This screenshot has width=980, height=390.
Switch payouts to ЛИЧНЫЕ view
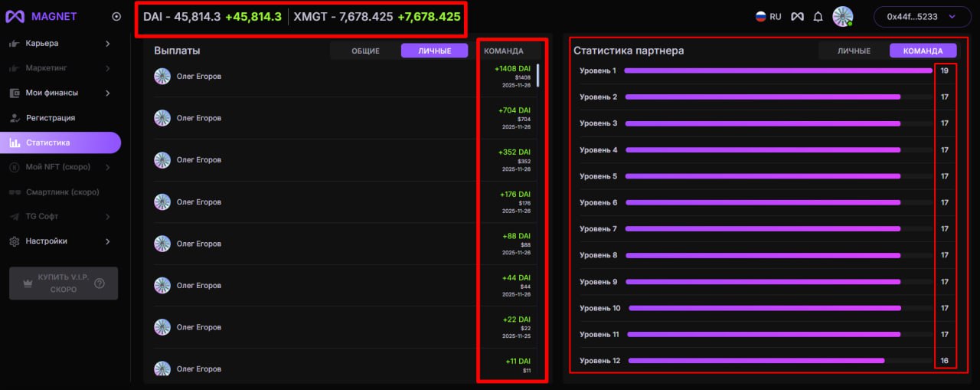(434, 51)
